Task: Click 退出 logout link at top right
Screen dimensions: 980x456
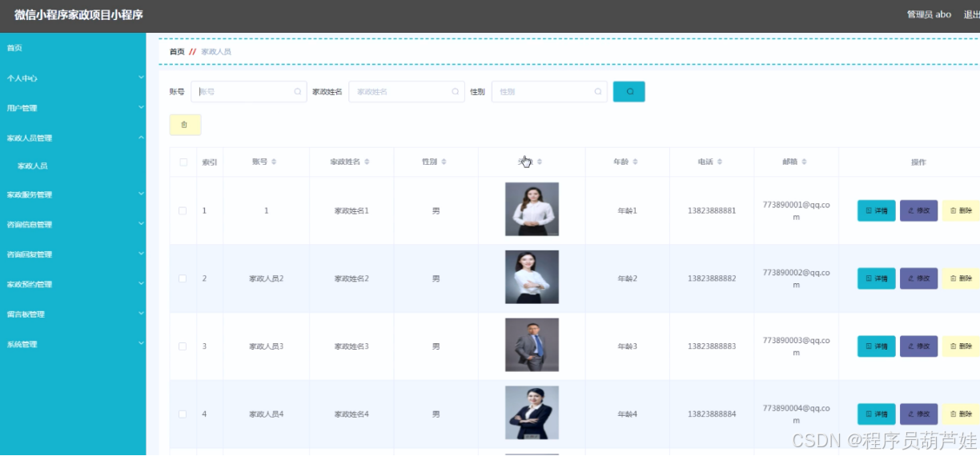Action: pos(971,14)
